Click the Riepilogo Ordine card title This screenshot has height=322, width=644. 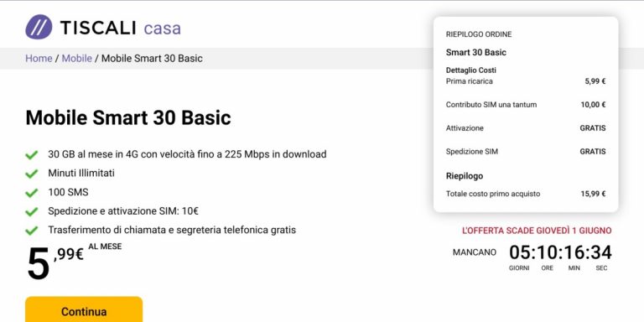[479, 34]
